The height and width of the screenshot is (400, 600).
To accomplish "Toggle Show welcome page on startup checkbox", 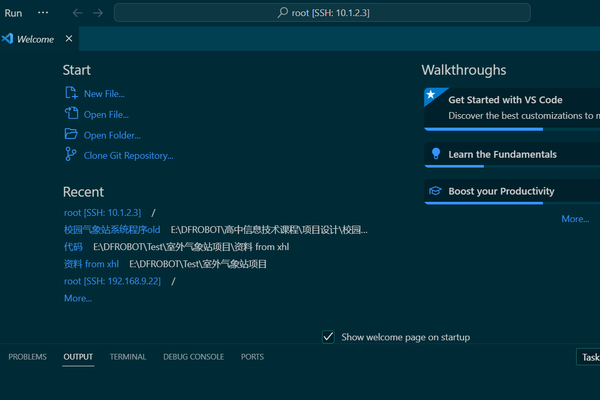I will point(328,337).
